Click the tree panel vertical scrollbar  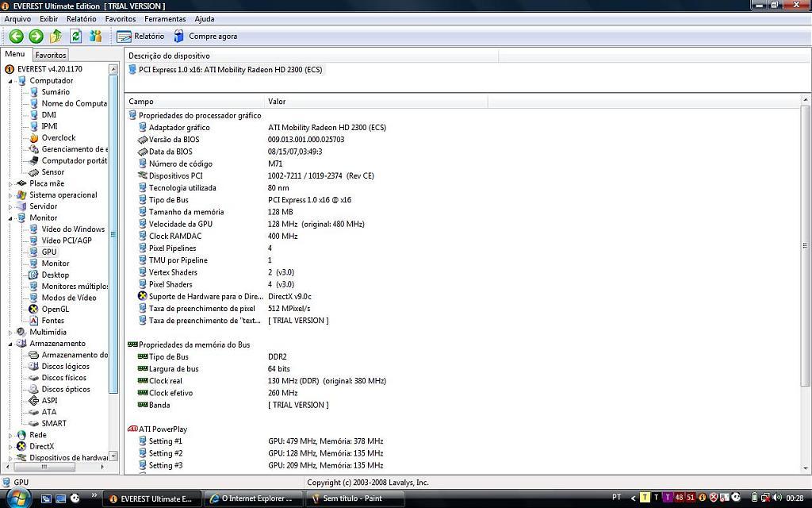(x=113, y=233)
